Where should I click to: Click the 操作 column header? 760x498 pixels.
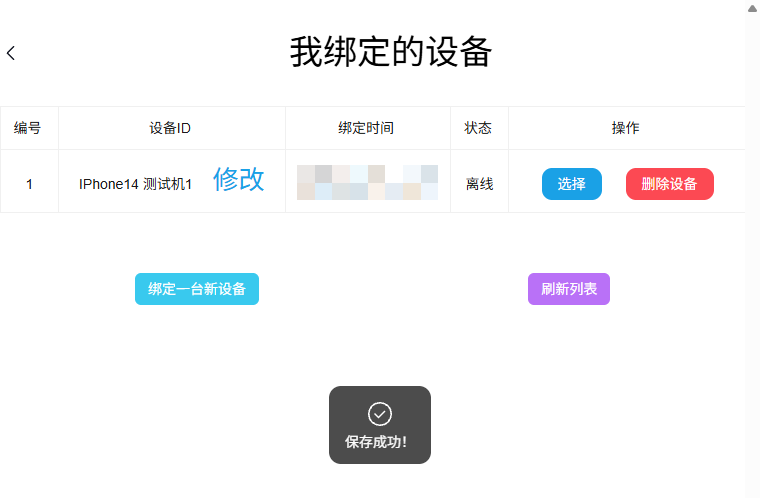(x=625, y=128)
